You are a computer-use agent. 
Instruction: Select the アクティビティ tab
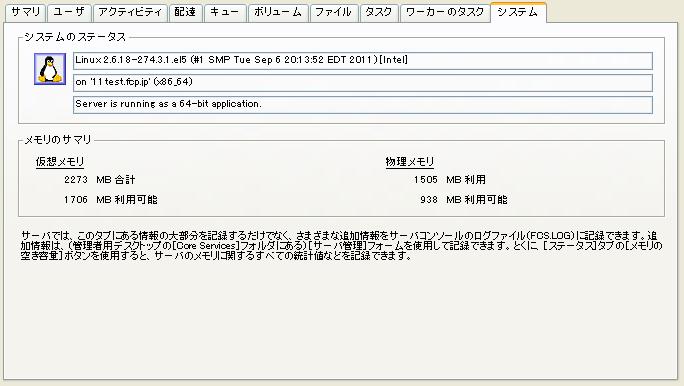(x=130, y=12)
